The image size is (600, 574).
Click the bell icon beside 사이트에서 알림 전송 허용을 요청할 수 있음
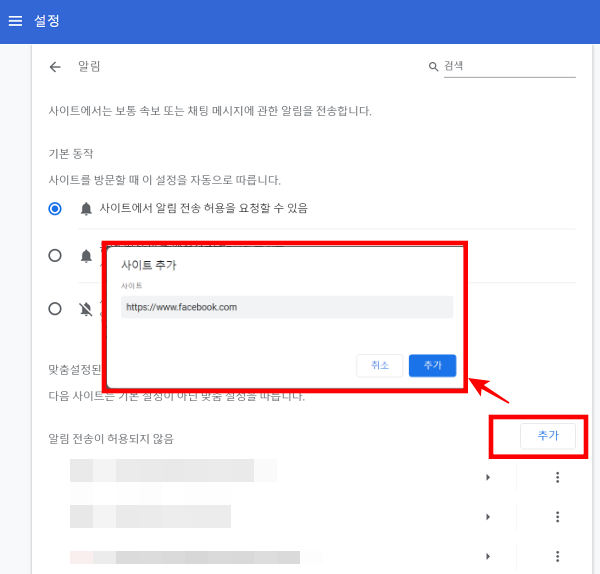(x=86, y=209)
